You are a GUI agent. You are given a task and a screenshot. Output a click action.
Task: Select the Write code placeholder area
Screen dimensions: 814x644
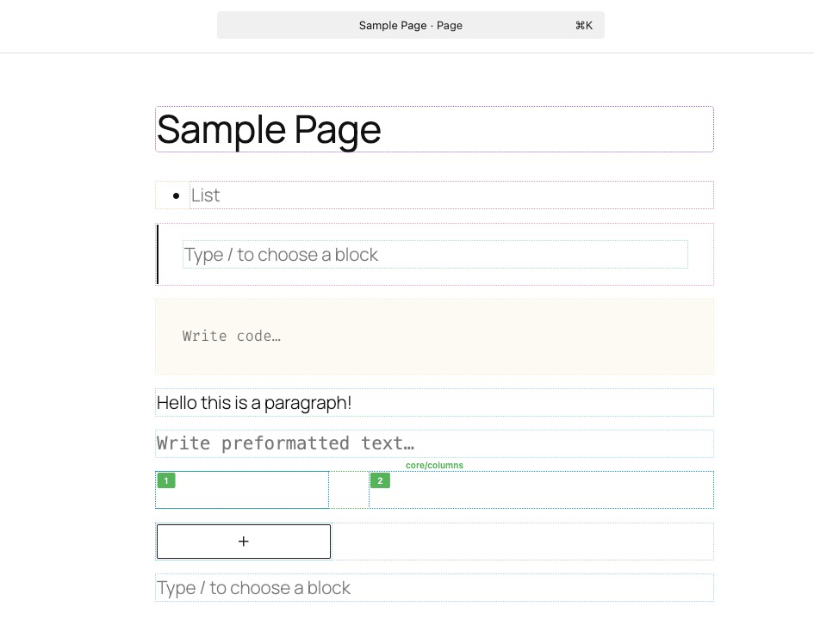tap(231, 336)
